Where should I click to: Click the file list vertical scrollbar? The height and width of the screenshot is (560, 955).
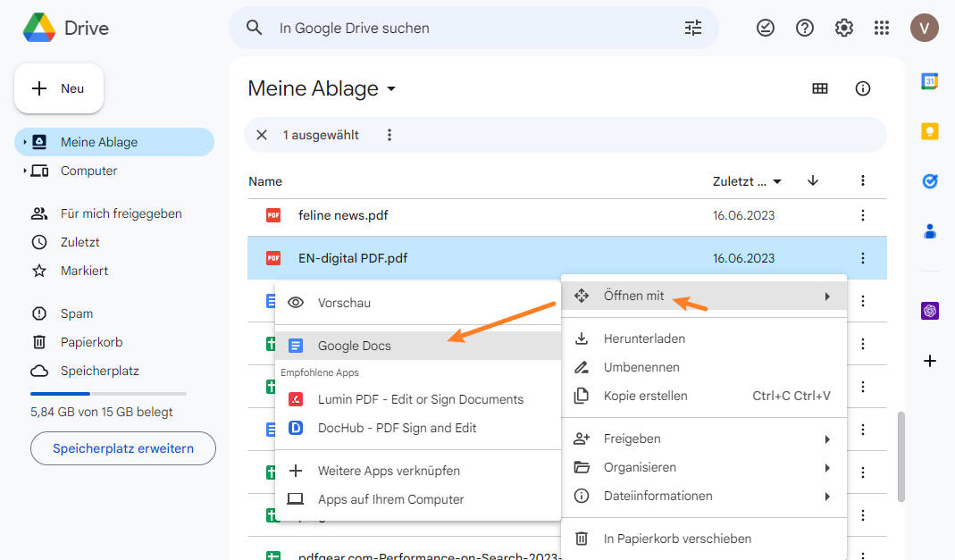point(901,456)
